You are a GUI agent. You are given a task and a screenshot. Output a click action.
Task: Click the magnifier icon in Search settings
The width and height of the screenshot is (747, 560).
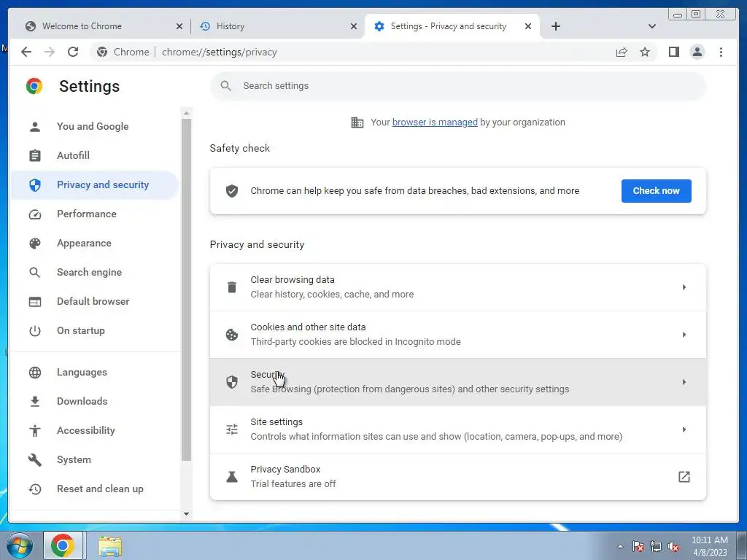[226, 86]
